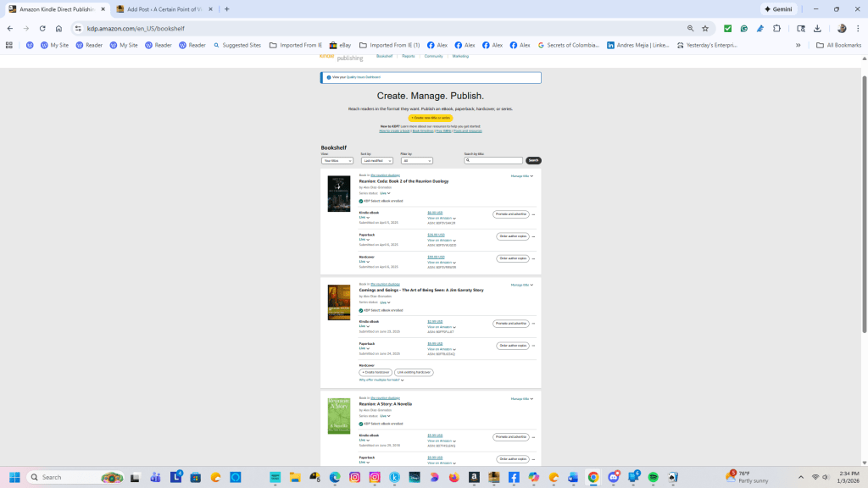Open the Sort by 'Last modified' dropdown
Screen dimensions: 868x488
click(x=376, y=160)
